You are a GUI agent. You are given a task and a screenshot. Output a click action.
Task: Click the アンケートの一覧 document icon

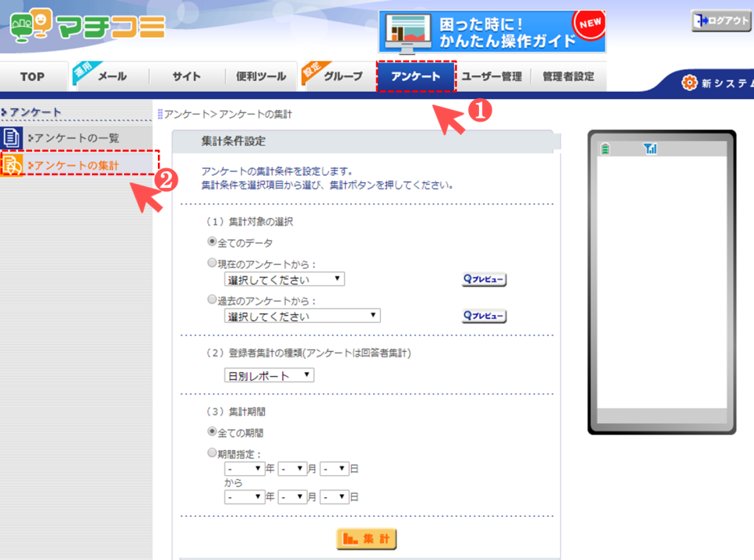point(11,138)
